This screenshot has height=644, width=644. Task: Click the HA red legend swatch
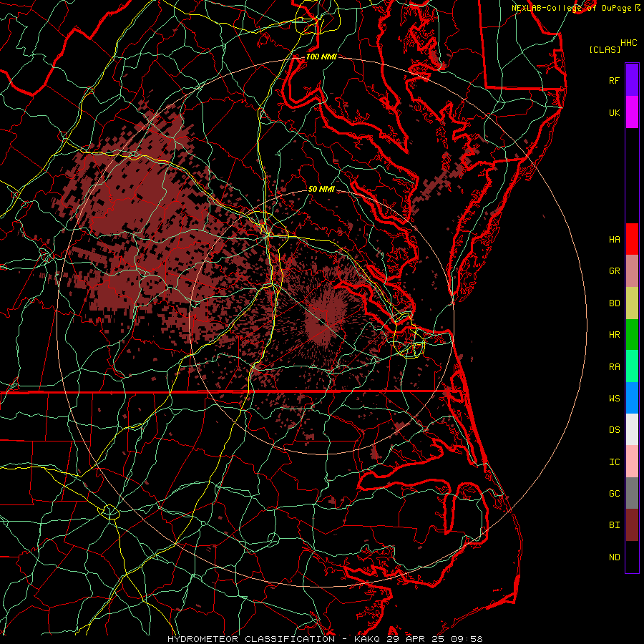(x=632, y=239)
